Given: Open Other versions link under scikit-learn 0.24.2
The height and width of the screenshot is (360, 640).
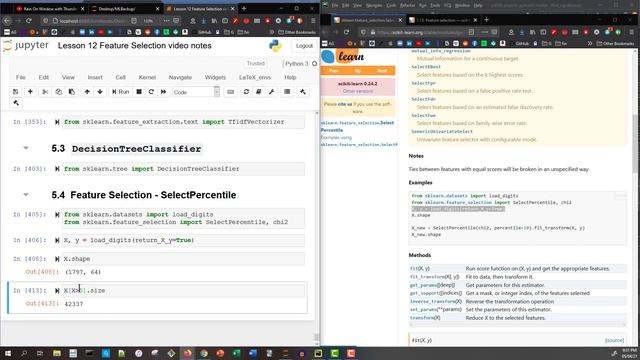Looking at the screenshot, I should click(x=358, y=91).
